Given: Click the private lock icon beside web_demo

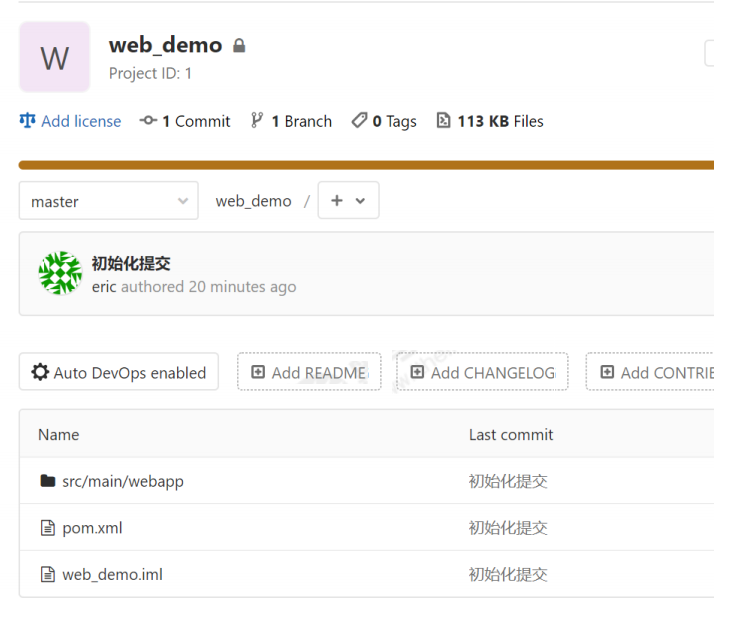Looking at the screenshot, I should (239, 45).
